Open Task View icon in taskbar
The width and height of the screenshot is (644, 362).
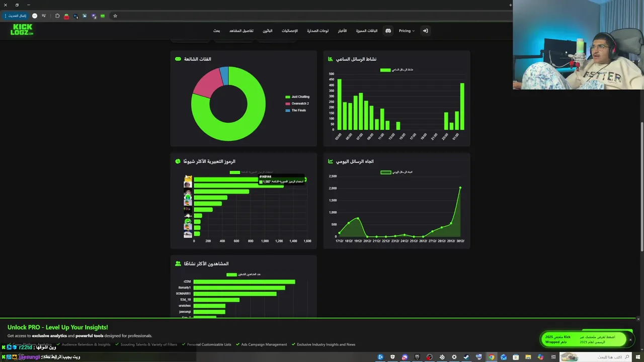click(553, 357)
